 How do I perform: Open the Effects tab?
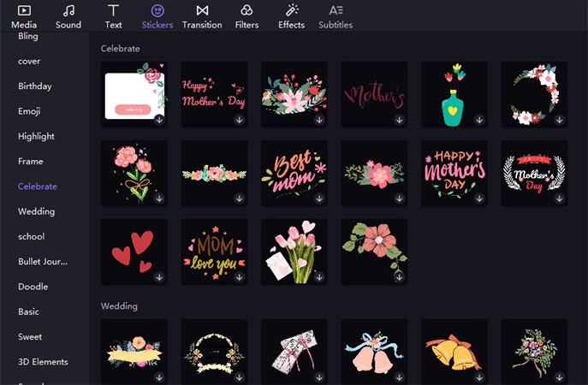click(291, 17)
